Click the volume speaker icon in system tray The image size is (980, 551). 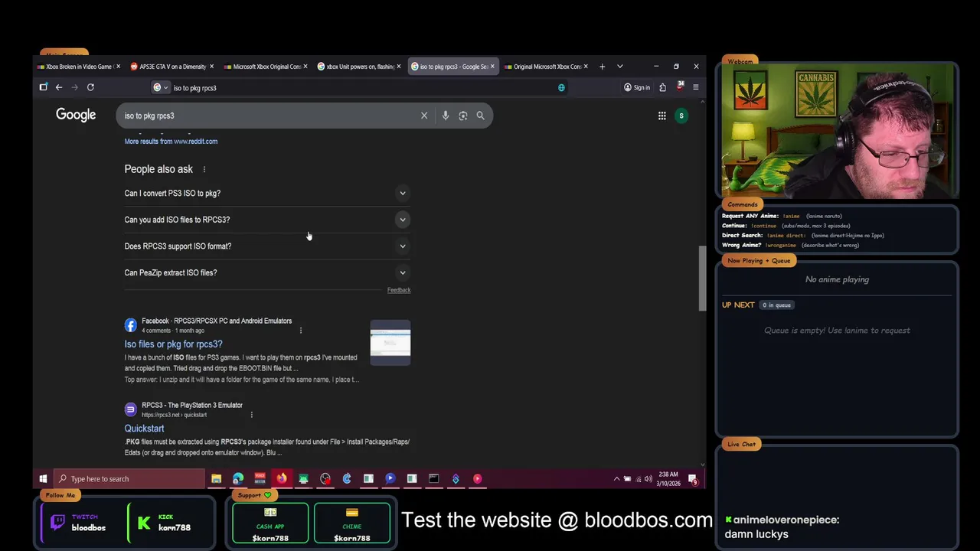click(x=648, y=479)
